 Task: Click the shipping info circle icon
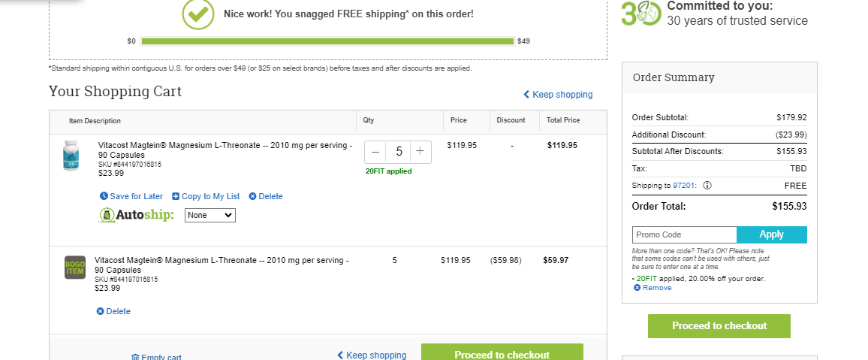[x=707, y=186]
